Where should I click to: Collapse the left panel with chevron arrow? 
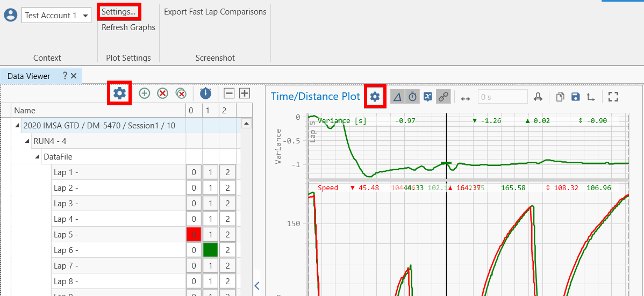tap(257, 285)
